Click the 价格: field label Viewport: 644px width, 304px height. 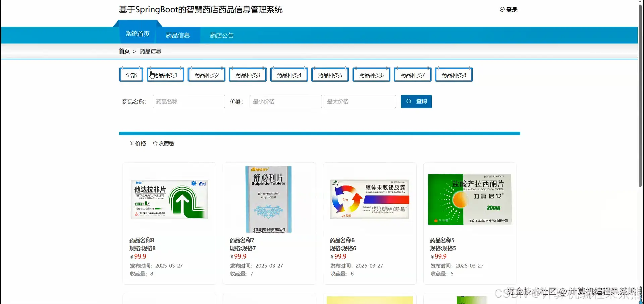(x=236, y=102)
